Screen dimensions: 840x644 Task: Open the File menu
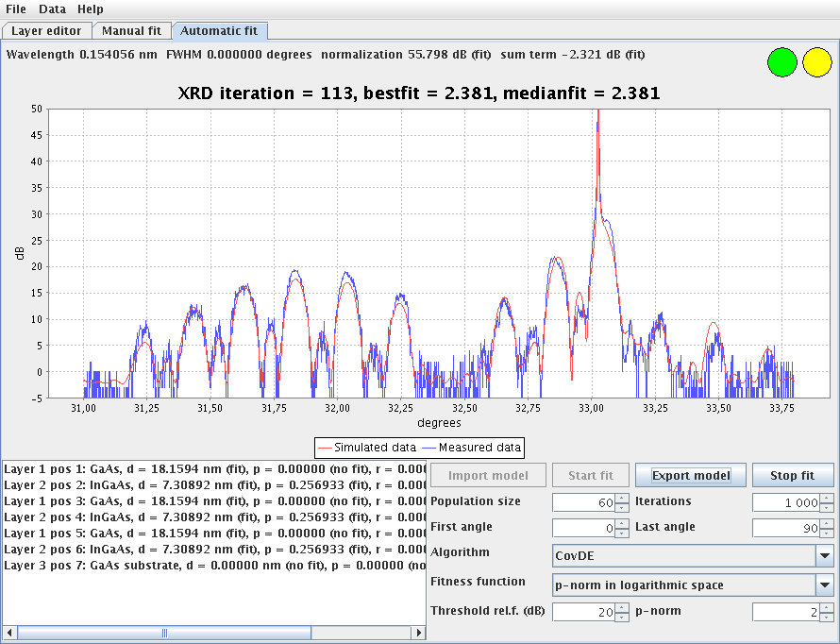tap(16, 8)
